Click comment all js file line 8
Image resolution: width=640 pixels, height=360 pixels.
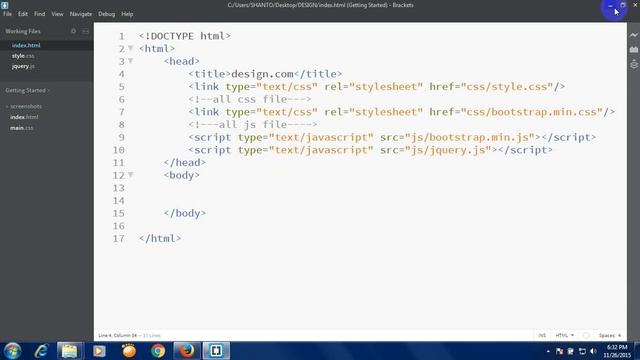point(253,124)
